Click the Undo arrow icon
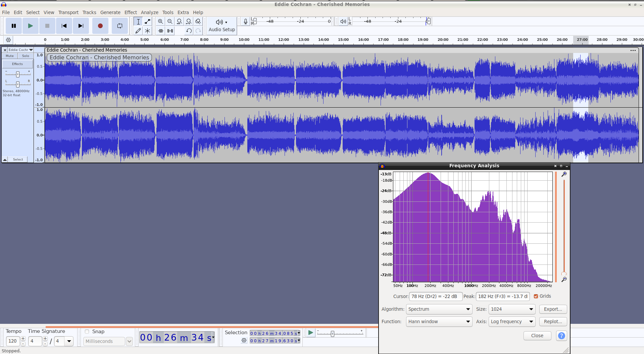 point(189,31)
